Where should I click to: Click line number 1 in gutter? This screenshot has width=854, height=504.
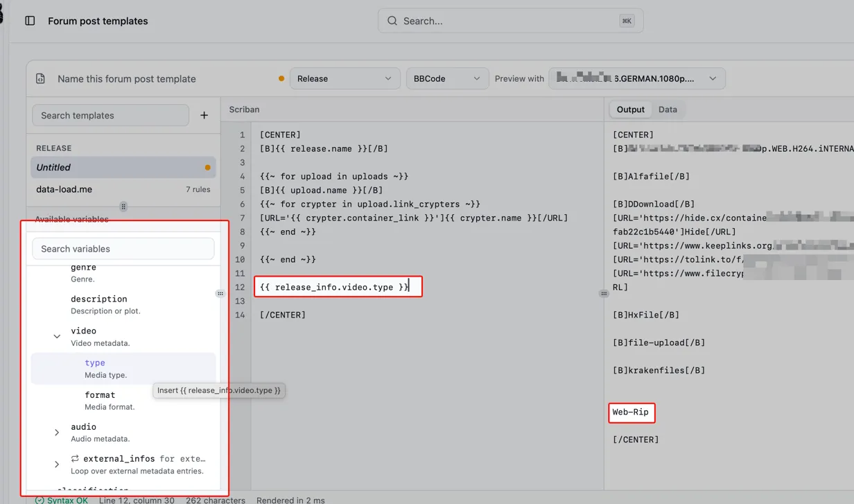243,134
